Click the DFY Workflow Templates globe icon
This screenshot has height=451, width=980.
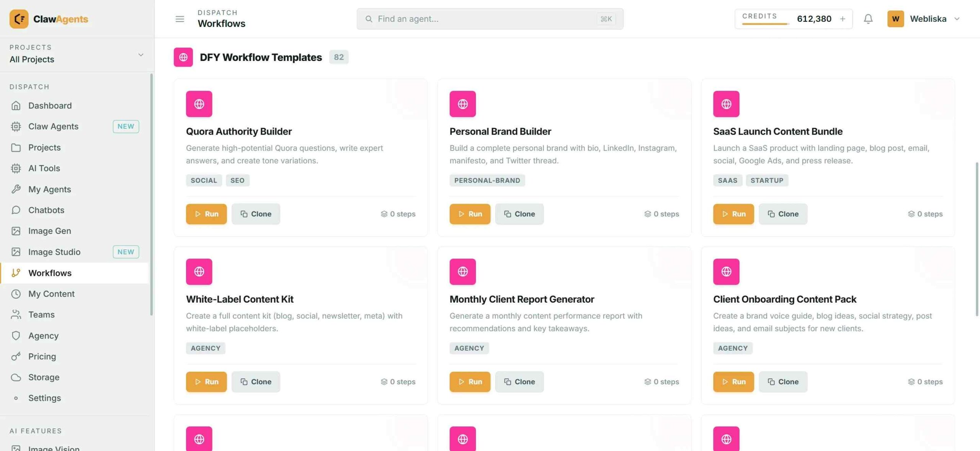click(x=183, y=57)
